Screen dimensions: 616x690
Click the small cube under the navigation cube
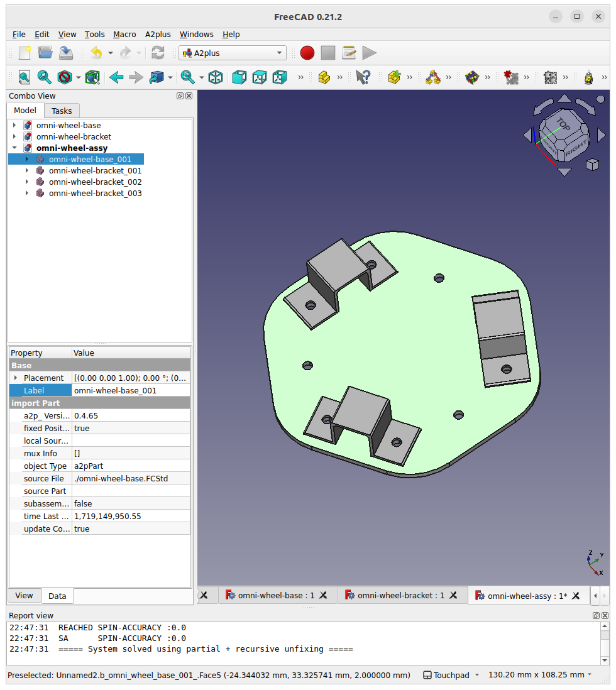(592, 165)
